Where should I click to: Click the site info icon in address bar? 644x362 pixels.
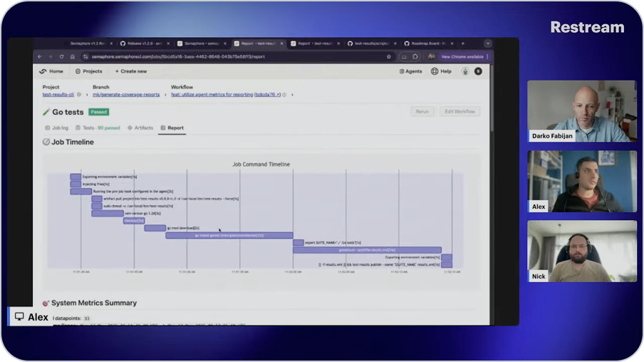(85, 57)
